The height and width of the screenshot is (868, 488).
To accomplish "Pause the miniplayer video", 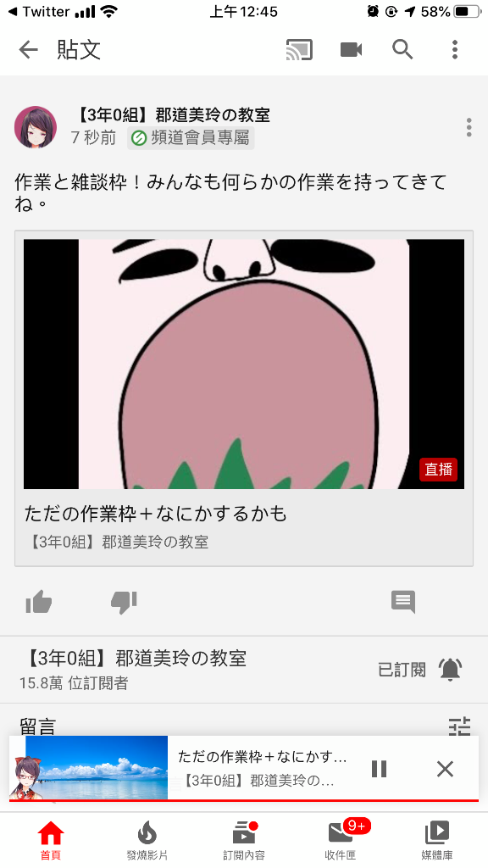I will (379, 768).
